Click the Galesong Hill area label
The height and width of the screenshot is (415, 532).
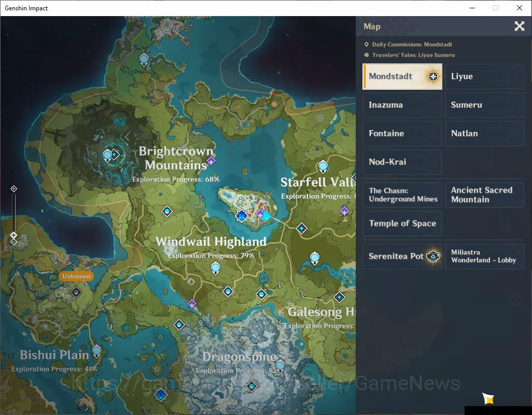[321, 312]
